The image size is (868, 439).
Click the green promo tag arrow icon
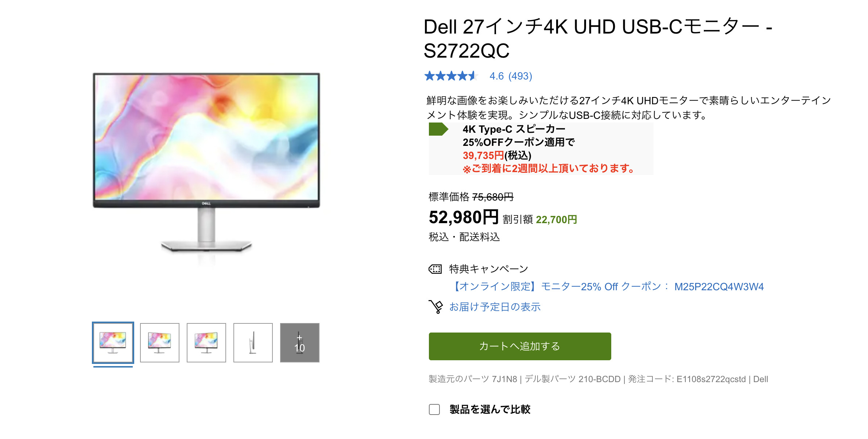pyautogui.click(x=438, y=129)
